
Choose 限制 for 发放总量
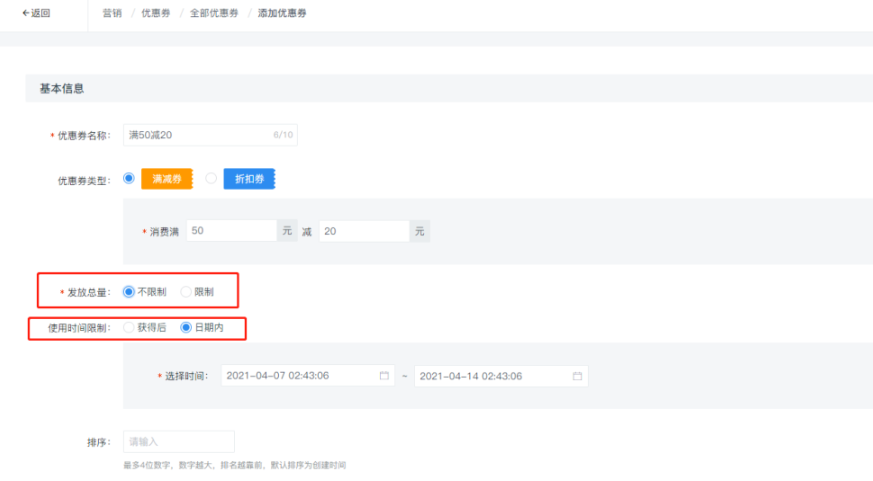[186, 292]
